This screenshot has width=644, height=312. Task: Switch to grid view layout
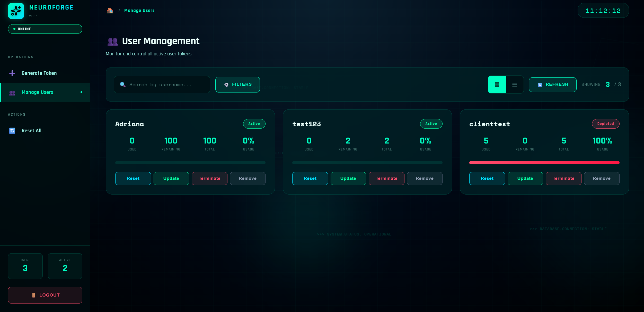tap(497, 85)
